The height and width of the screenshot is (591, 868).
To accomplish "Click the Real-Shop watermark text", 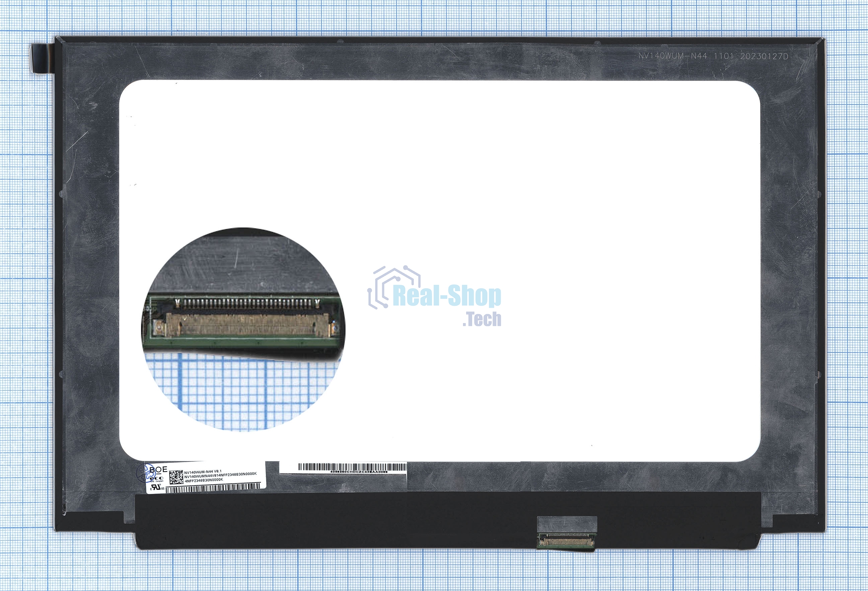I will 447,296.
